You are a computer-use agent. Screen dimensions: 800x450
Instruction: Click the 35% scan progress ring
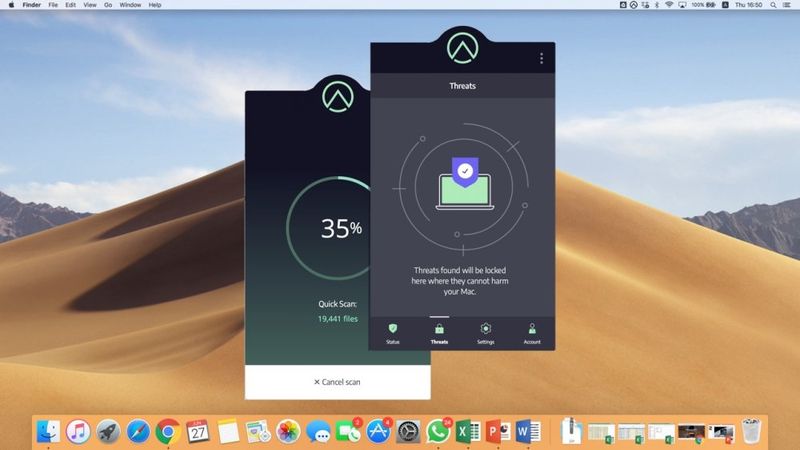point(329,228)
